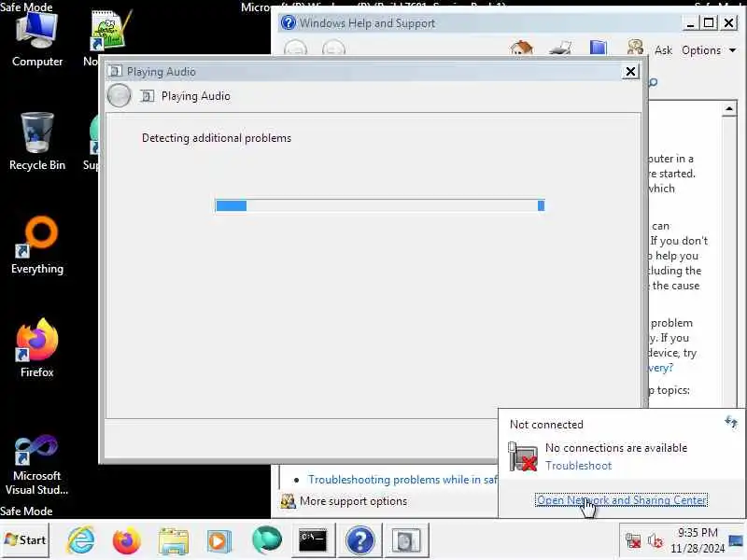The width and height of the screenshot is (747, 560).
Task: Click the Start button
Action: [x=25, y=540]
